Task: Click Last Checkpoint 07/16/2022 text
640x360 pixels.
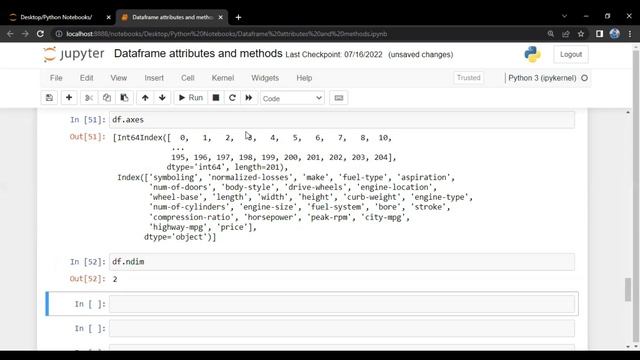Action: click(334, 55)
